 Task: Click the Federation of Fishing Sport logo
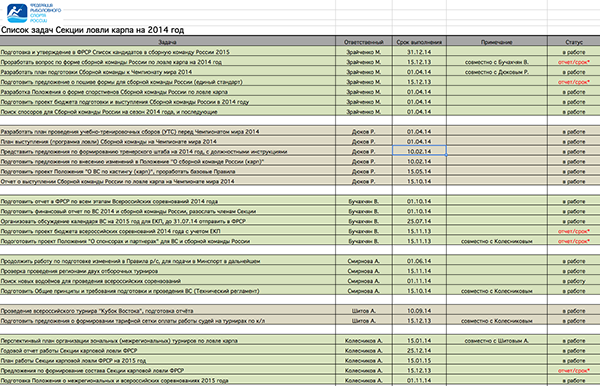[x=34, y=13]
